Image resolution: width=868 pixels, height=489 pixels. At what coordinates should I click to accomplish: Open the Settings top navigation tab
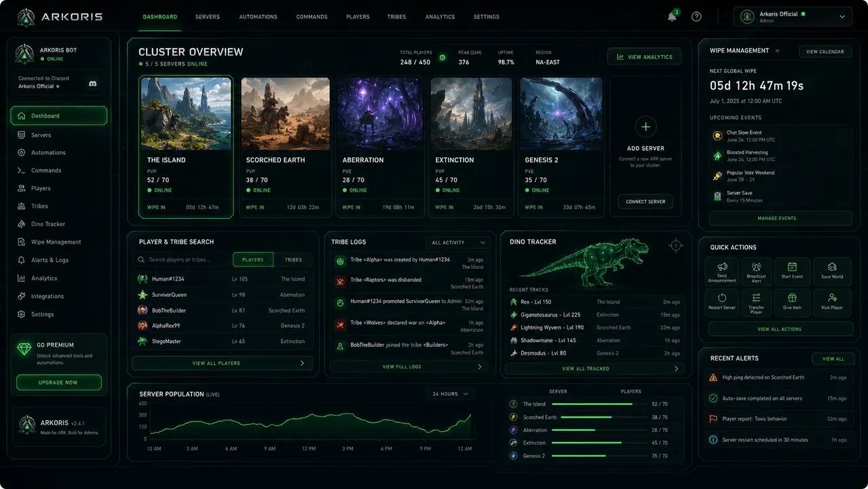click(486, 17)
